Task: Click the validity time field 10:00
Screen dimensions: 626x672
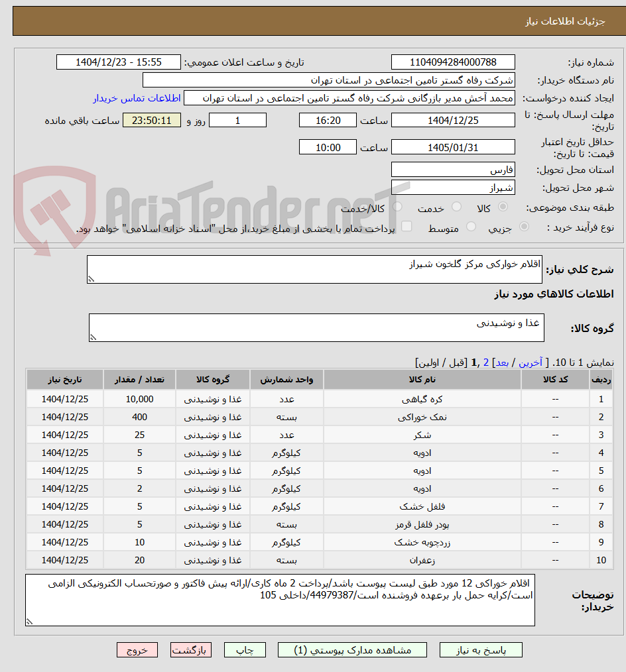Action: (x=328, y=147)
